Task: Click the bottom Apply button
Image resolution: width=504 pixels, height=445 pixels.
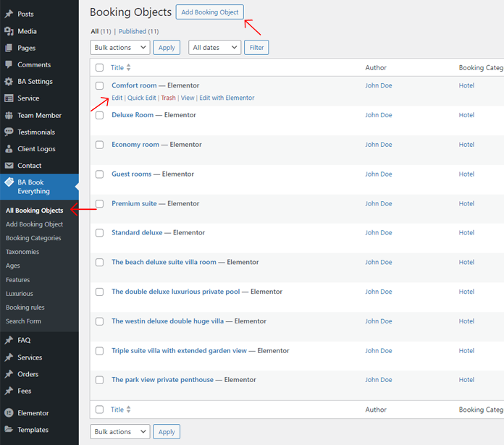Action: click(167, 432)
